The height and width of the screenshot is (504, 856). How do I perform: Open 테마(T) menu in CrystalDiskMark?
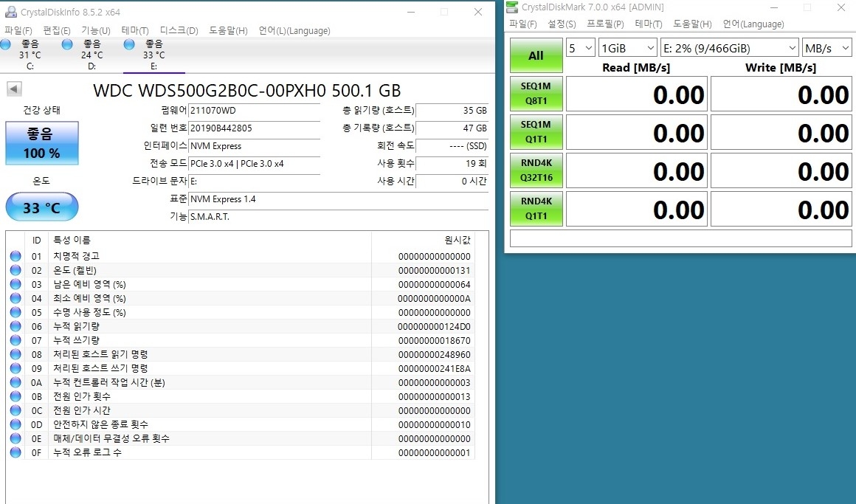click(649, 24)
